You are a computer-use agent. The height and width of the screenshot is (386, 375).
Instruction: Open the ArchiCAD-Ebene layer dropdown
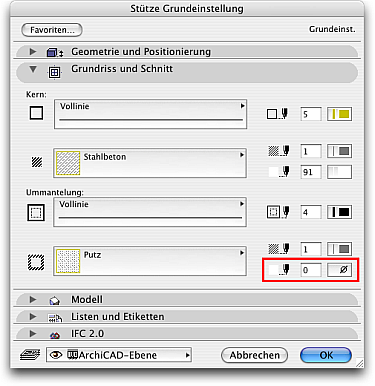(119, 355)
